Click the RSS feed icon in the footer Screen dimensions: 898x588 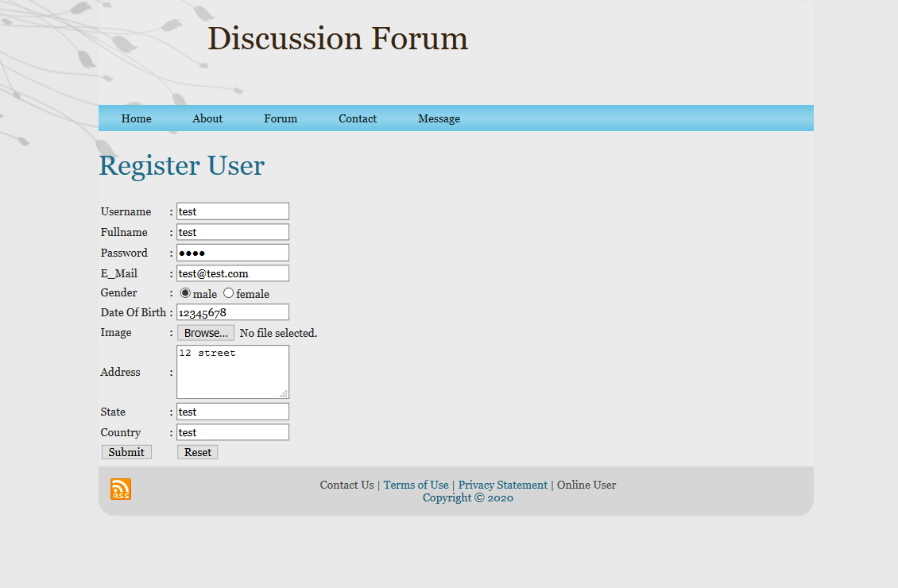coord(120,489)
